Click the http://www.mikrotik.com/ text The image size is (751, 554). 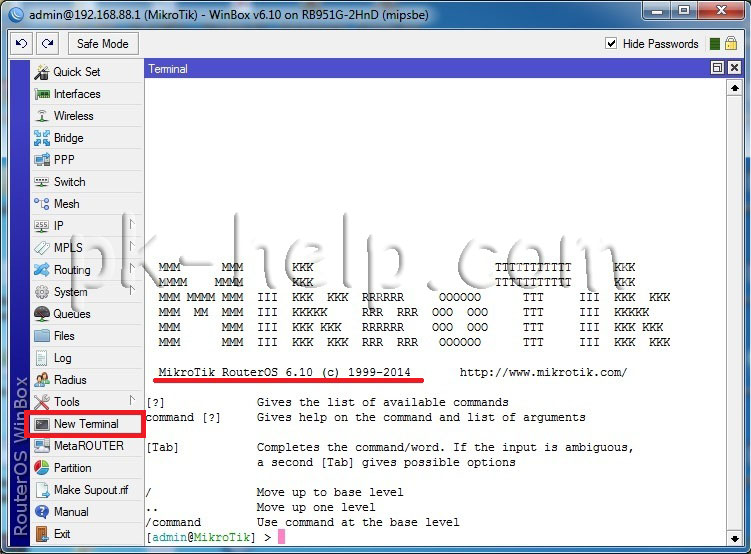543,372
